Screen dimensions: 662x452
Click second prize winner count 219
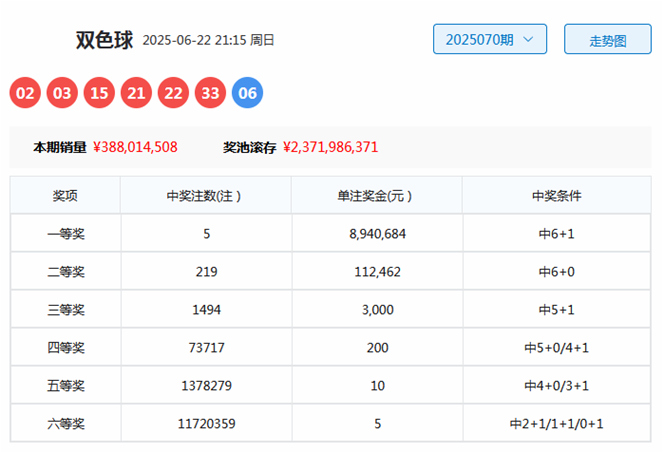coord(206,272)
